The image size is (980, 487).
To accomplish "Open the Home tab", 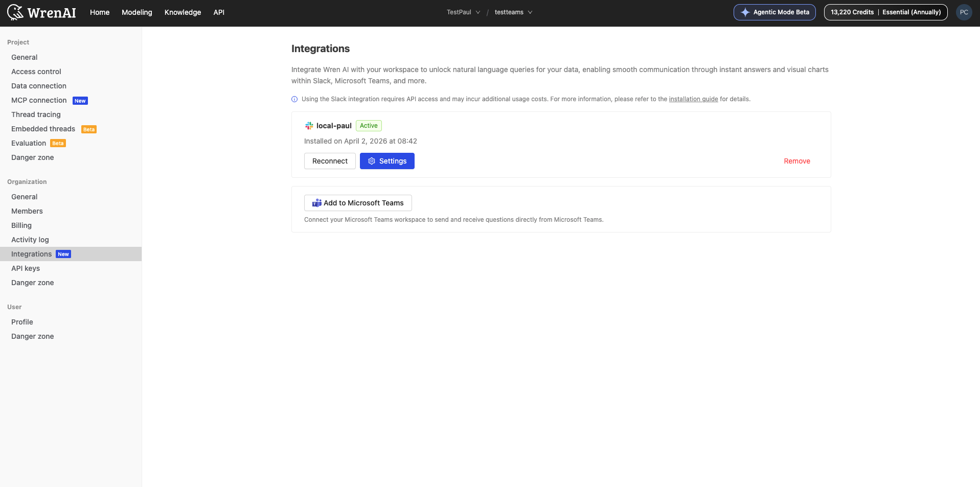I will [x=100, y=12].
